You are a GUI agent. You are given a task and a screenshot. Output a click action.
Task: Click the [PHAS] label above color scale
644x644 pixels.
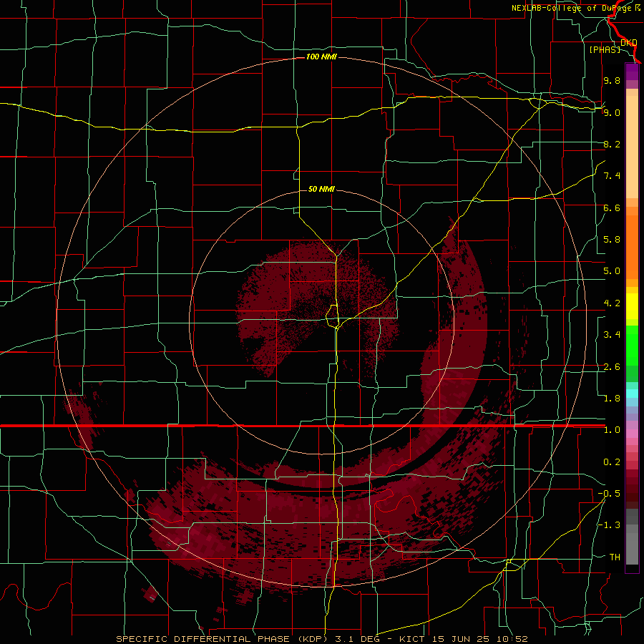pyautogui.click(x=605, y=49)
